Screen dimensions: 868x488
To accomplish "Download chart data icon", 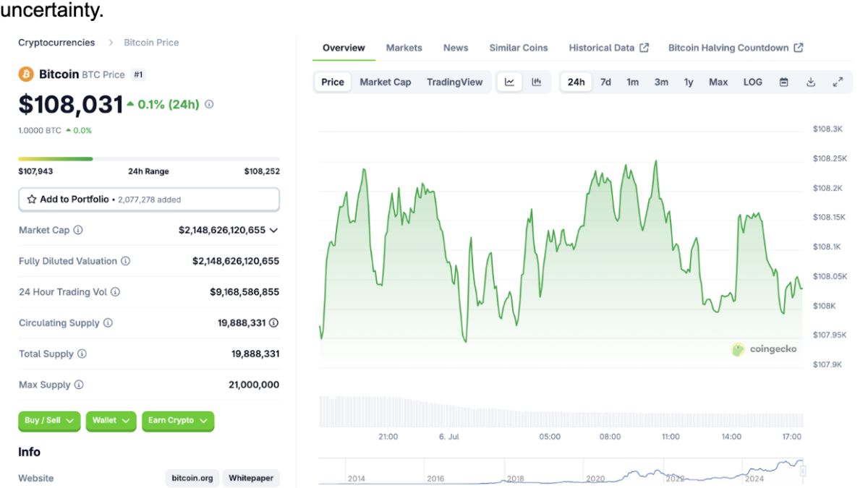I will (811, 82).
